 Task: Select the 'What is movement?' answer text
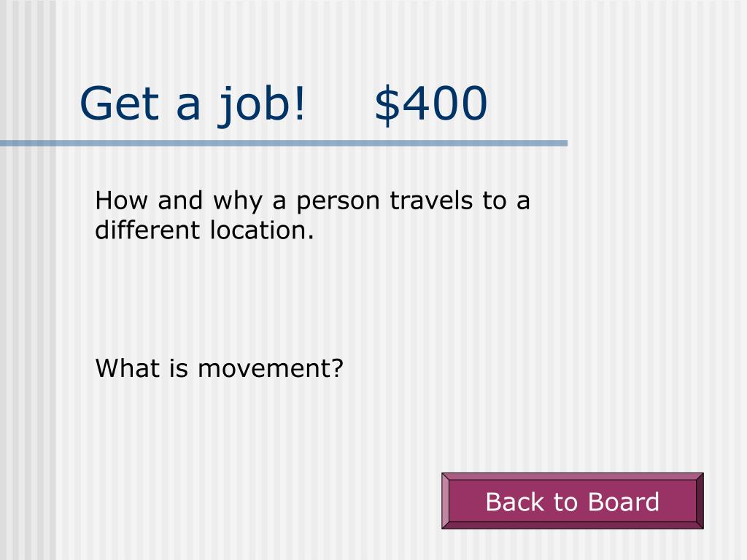219,368
